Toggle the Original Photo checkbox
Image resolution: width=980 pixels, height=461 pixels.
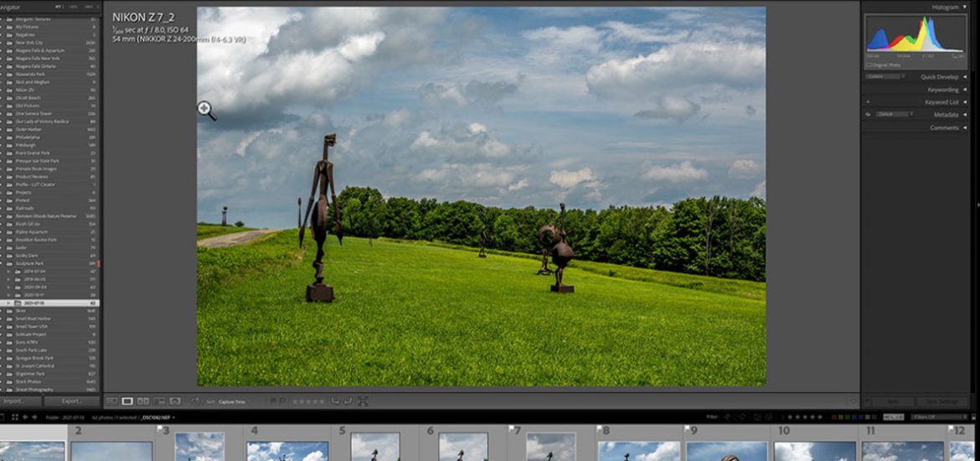pos(869,65)
